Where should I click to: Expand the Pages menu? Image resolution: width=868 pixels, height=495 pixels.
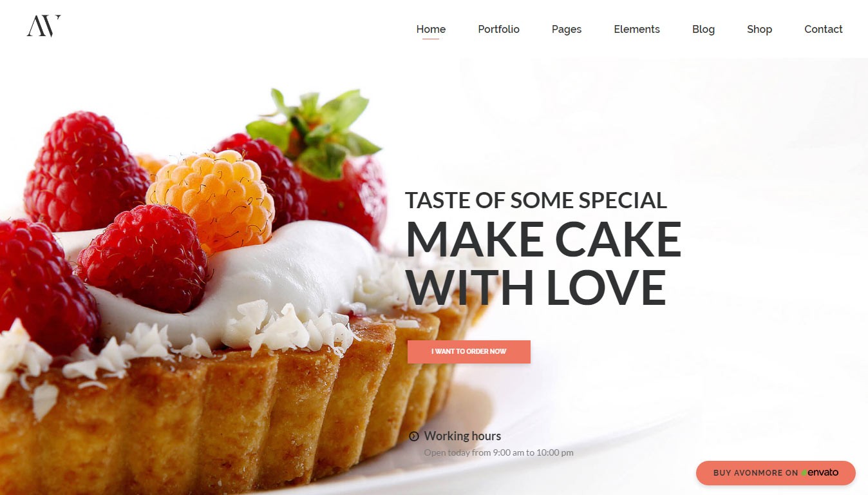(x=567, y=29)
